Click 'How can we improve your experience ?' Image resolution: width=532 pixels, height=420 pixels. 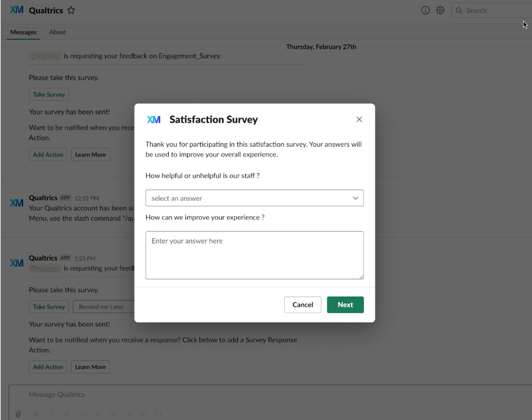click(x=205, y=218)
